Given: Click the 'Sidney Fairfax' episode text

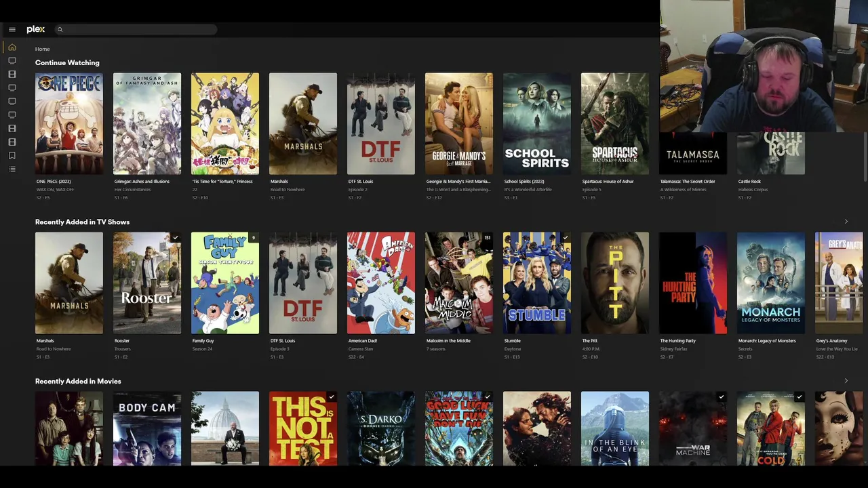Looking at the screenshot, I should (673, 349).
